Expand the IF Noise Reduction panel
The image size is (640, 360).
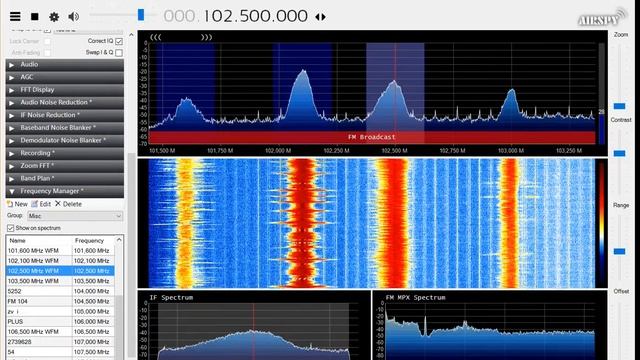point(64,115)
